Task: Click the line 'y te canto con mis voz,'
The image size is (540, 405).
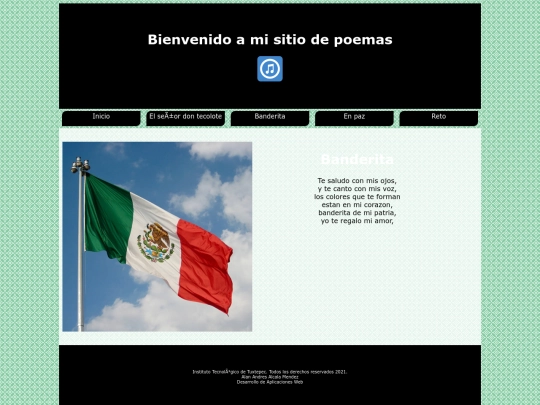Action: pos(357,189)
